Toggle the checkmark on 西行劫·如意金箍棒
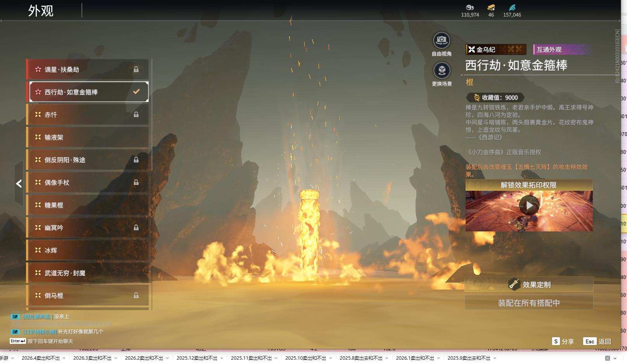627x364 pixels. [136, 92]
